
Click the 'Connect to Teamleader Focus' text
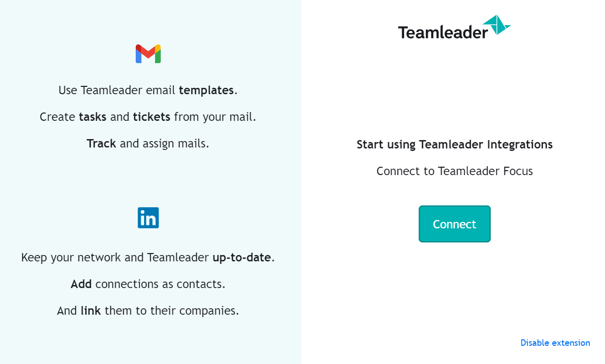coord(454,171)
